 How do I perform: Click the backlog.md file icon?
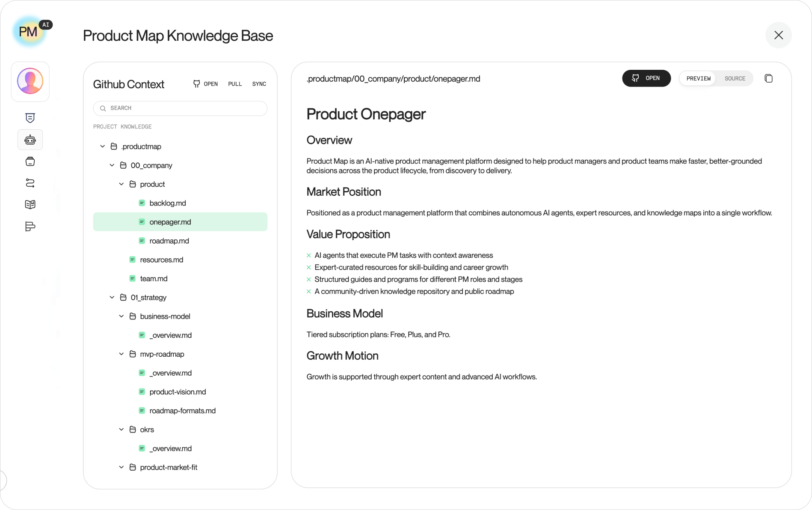tap(142, 203)
